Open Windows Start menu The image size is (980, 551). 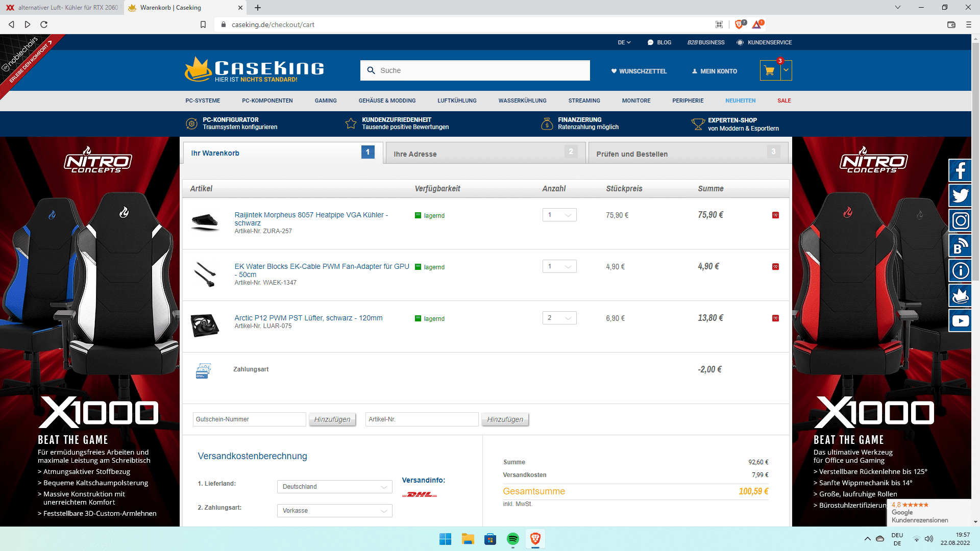pyautogui.click(x=445, y=539)
